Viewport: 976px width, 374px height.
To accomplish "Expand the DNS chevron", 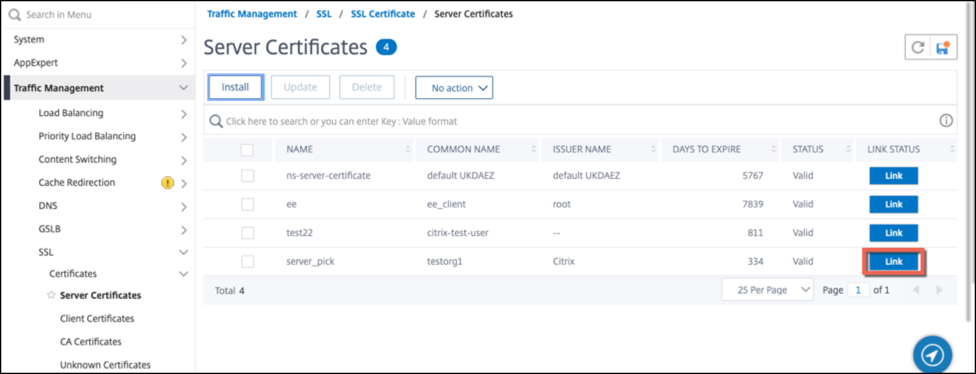I will click(x=183, y=207).
